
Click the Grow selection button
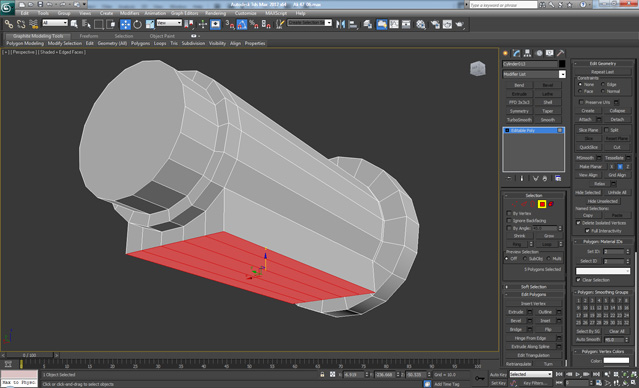click(x=549, y=236)
